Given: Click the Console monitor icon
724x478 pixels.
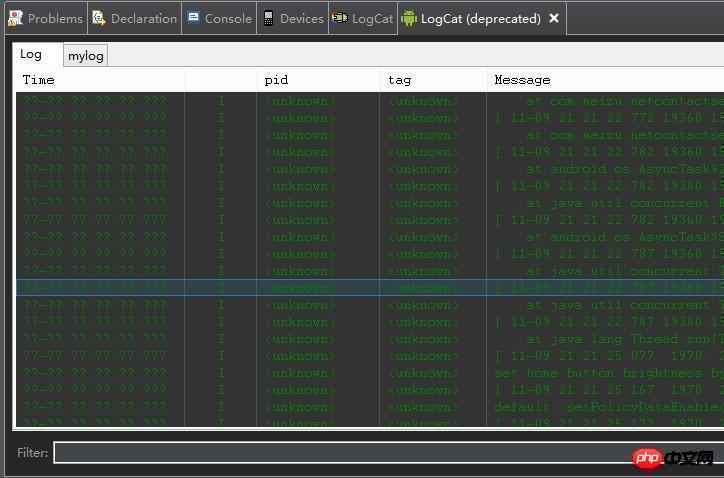Looking at the screenshot, I should [x=193, y=18].
